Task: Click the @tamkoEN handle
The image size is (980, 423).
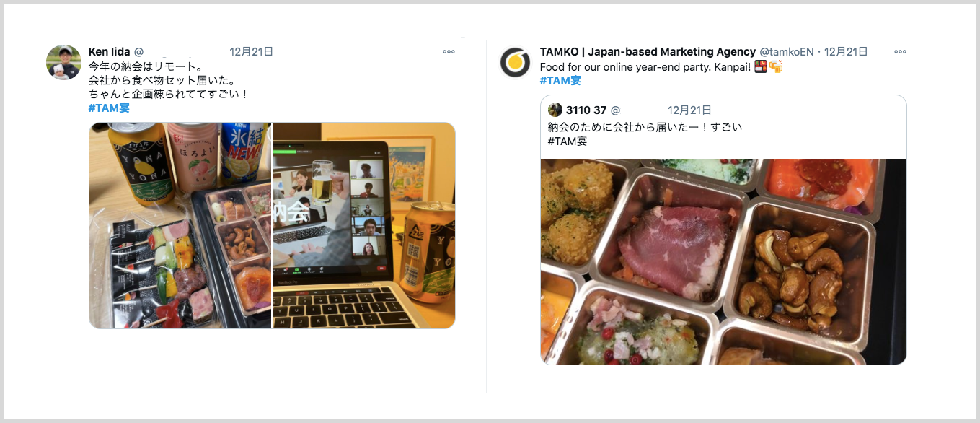Action: click(787, 52)
